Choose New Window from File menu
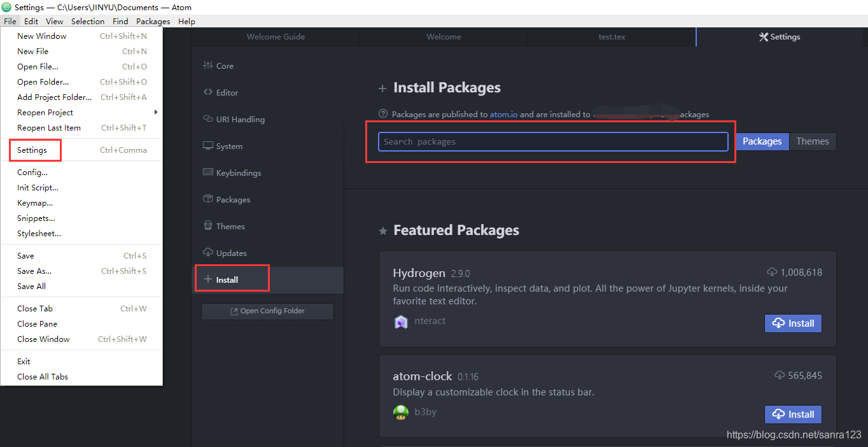Screen dimensions: 868x447 (x=81, y=36)
